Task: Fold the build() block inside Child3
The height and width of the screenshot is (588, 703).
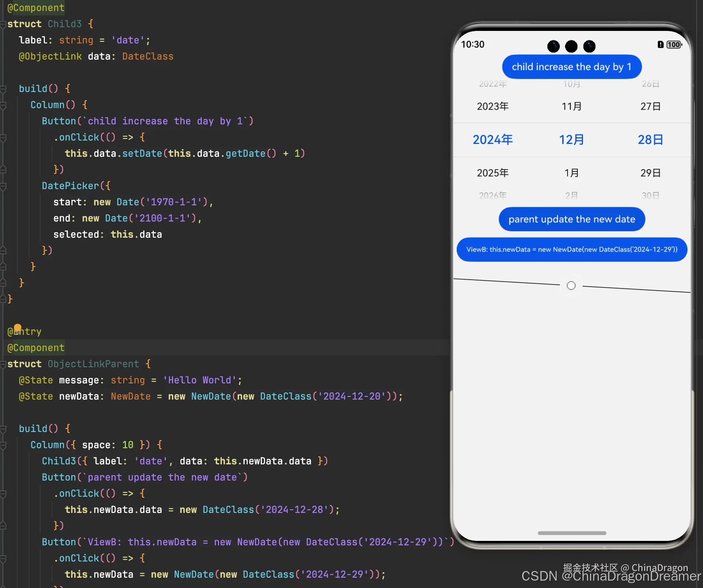Action: pos(3,89)
